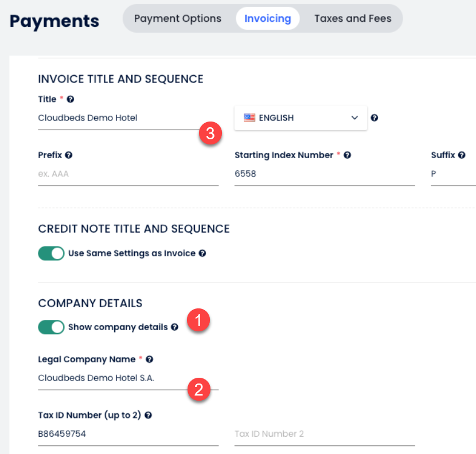The height and width of the screenshot is (454, 476).
Task: Open the Taxes and Fees tab
Action: (x=353, y=19)
